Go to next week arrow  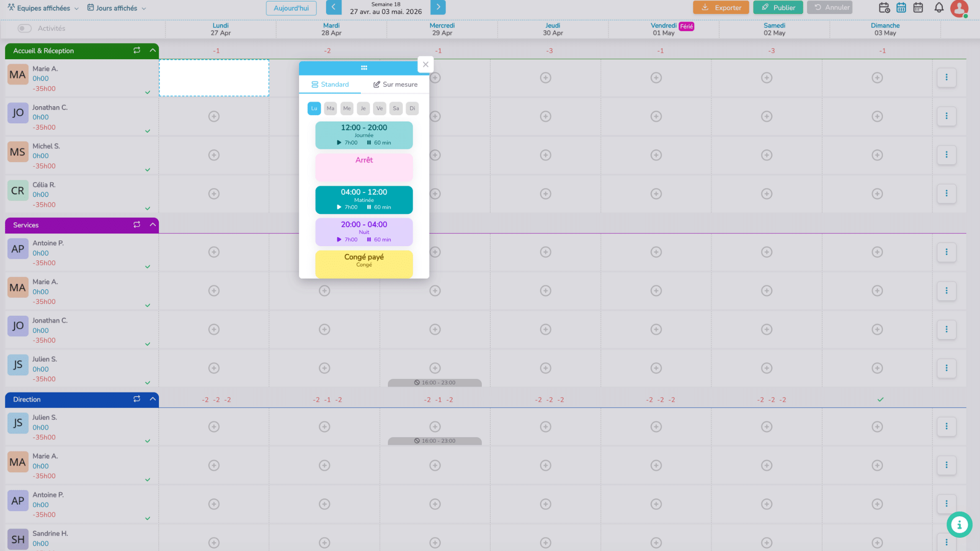click(438, 7)
